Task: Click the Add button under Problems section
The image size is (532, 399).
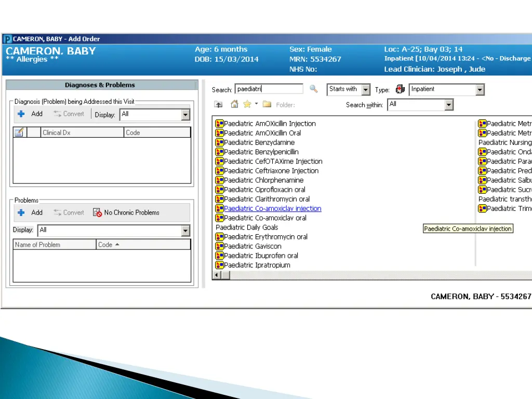Action: tap(31, 212)
